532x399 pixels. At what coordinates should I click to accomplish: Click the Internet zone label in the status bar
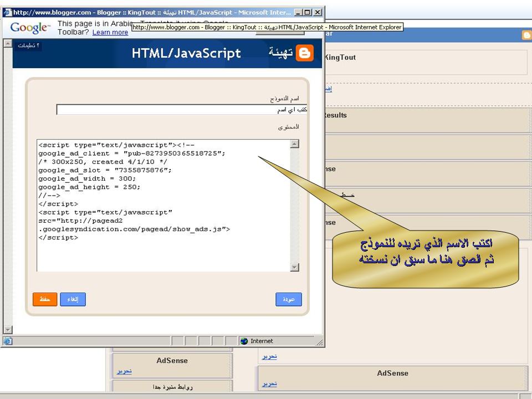(x=262, y=341)
